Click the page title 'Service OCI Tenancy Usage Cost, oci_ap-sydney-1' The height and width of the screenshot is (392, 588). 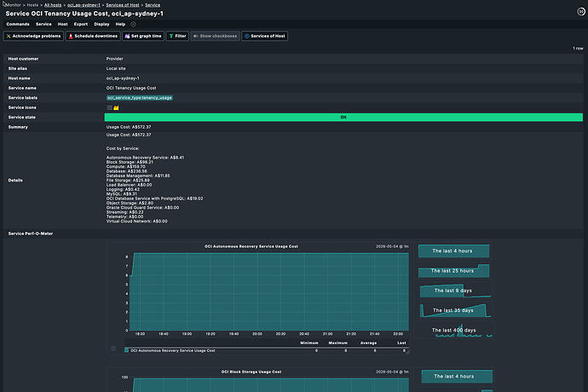pos(84,14)
